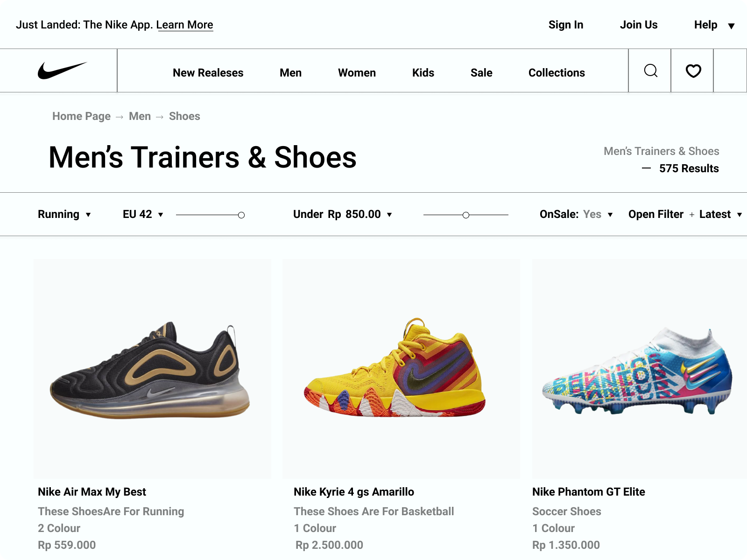Image resolution: width=747 pixels, height=560 pixels.
Task: Go to Men breadcrumb
Action: point(140,116)
